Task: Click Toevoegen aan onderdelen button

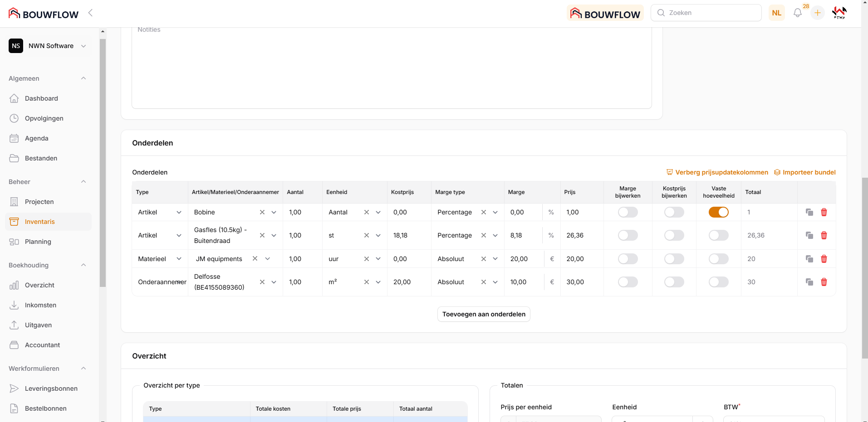Action: (x=484, y=314)
